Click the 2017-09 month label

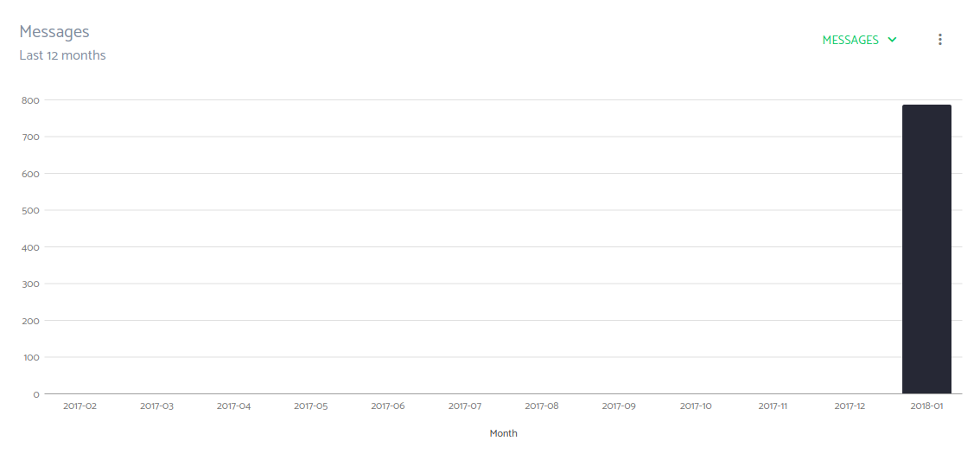click(619, 406)
